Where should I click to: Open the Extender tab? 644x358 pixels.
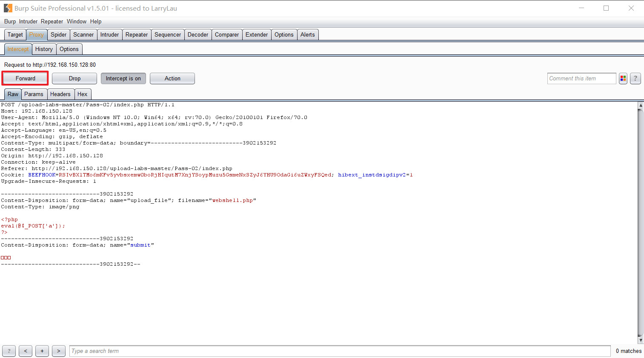(257, 35)
